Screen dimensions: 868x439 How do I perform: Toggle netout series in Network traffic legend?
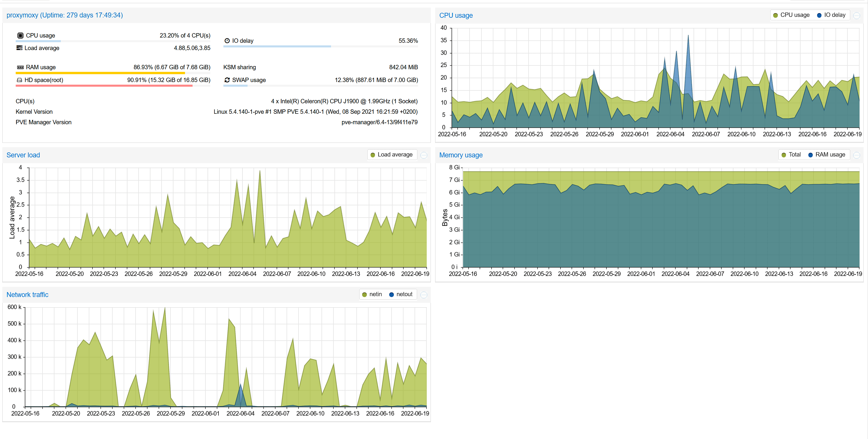(401, 294)
